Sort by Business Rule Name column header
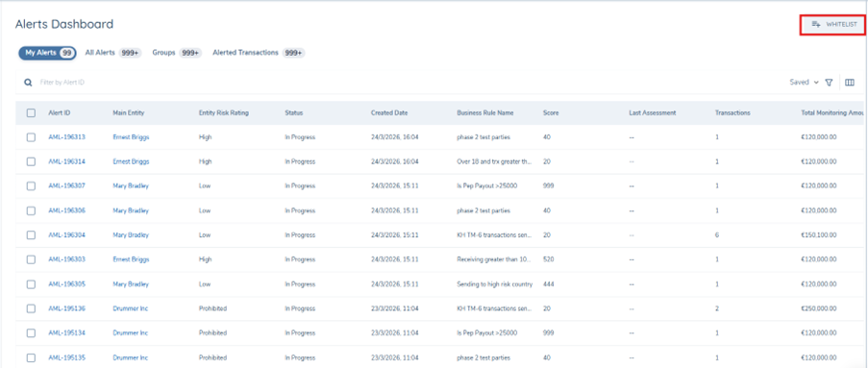The height and width of the screenshot is (368, 868). click(484, 112)
